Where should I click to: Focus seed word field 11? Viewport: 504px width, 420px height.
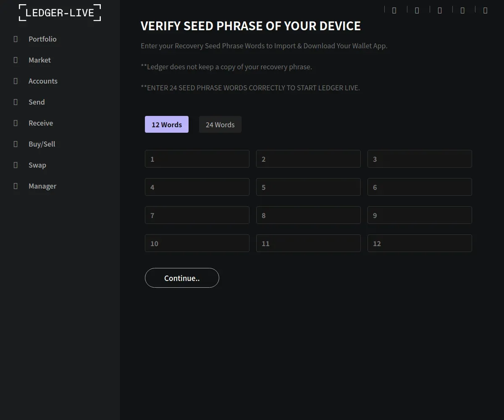point(308,243)
